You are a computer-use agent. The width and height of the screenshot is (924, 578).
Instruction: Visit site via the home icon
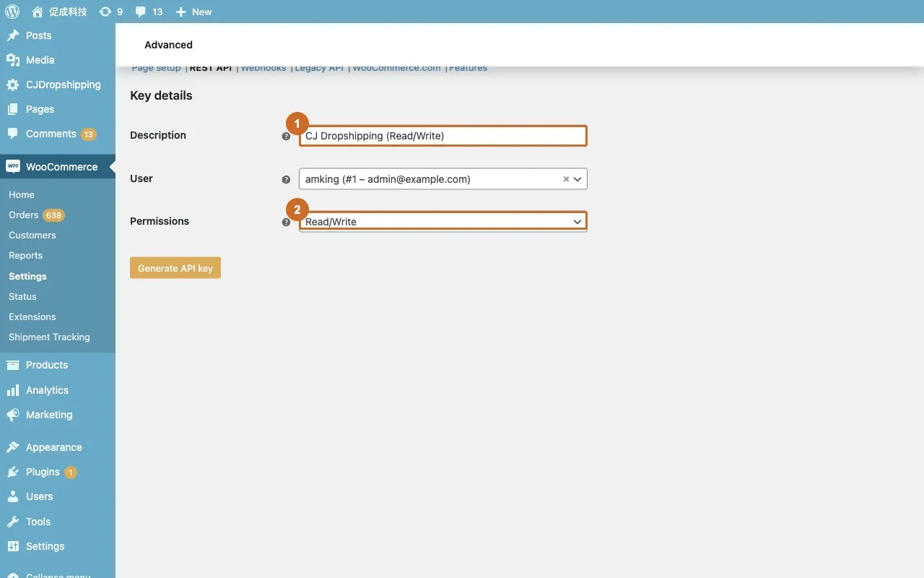tap(38, 12)
